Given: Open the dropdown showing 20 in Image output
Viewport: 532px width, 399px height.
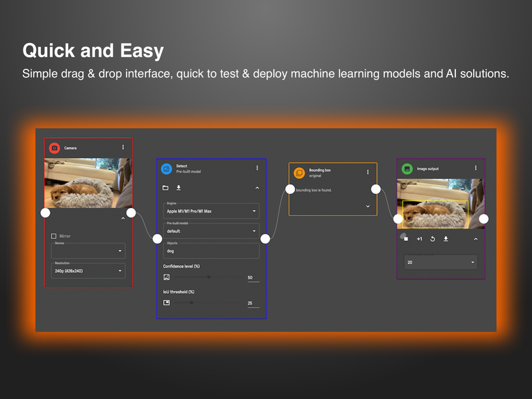Looking at the screenshot, I should (441, 262).
